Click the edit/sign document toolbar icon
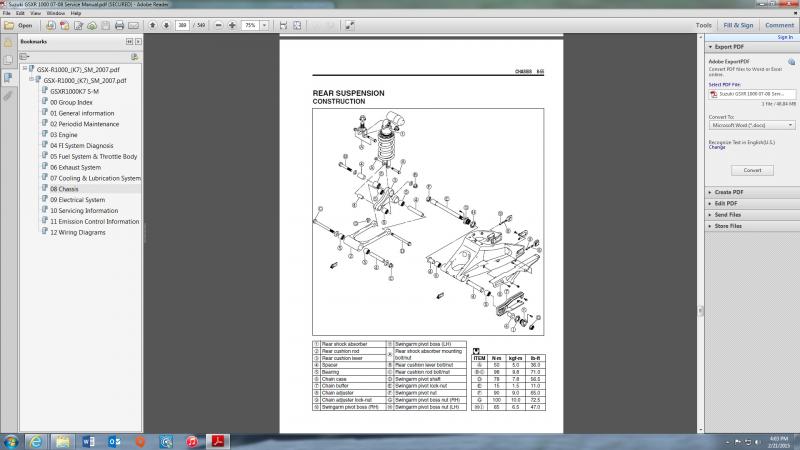 click(78, 25)
